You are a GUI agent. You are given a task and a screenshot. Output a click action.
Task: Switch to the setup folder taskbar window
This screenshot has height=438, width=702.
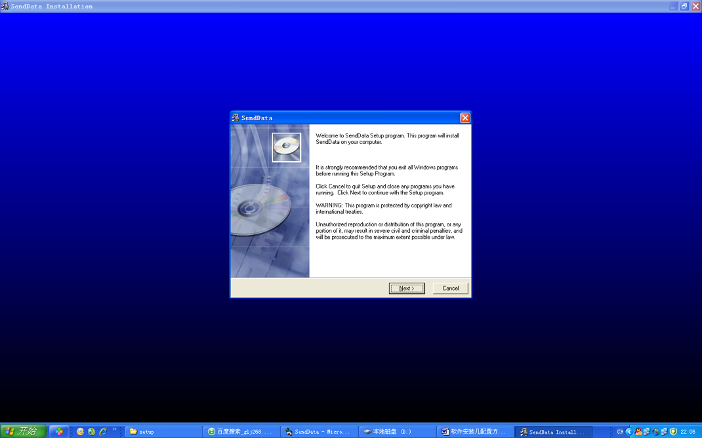coord(163,432)
